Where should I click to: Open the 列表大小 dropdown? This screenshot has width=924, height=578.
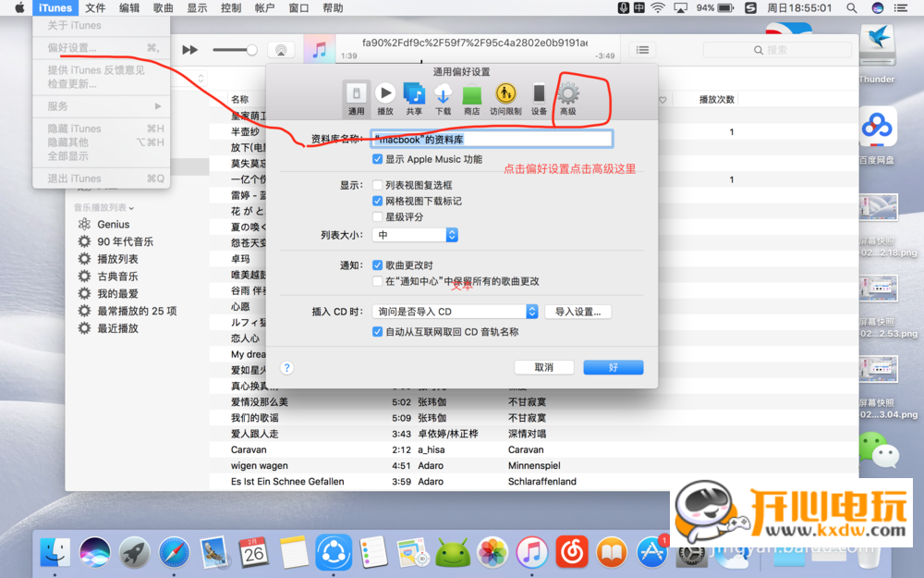(415, 235)
